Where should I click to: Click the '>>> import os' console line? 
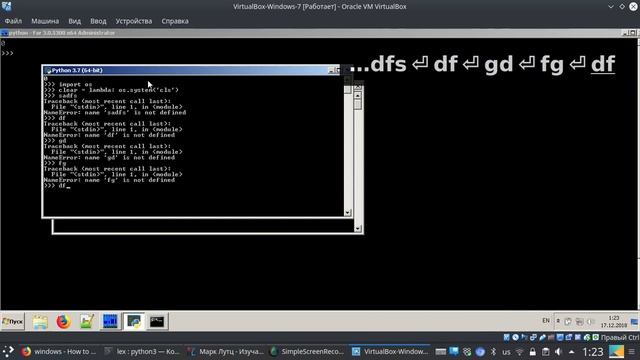pyautogui.click(x=68, y=84)
